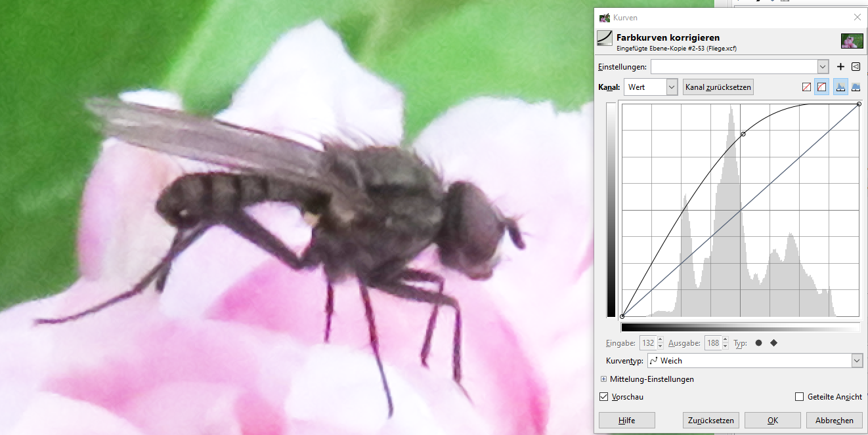The width and height of the screenshot is (868, 435).
Task: Expand the Mittelung-Einstellungen section
Action: (603, 379)
